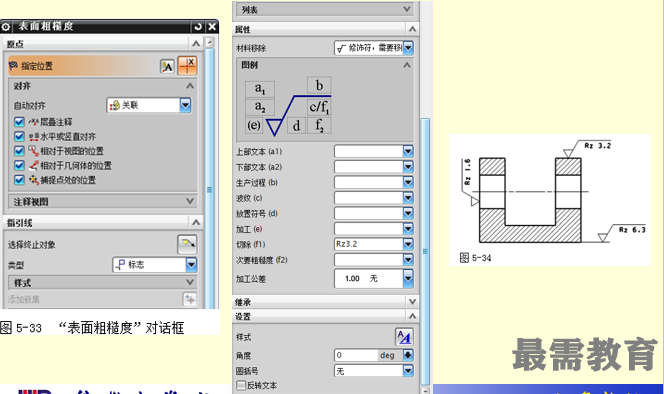Image resolution: width=664 pixels, height=394 pixels.
Task: Collapse the 图例 group
Action: coord(407,65)
